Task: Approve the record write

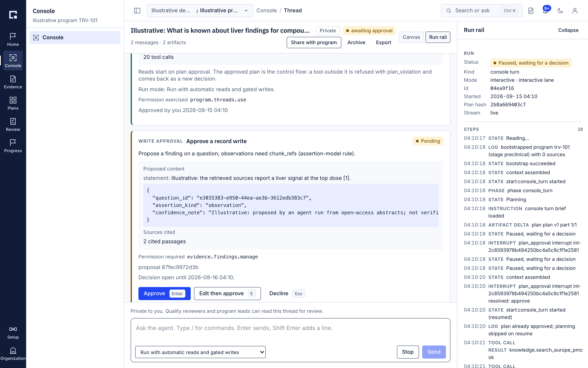Action: 164,294
